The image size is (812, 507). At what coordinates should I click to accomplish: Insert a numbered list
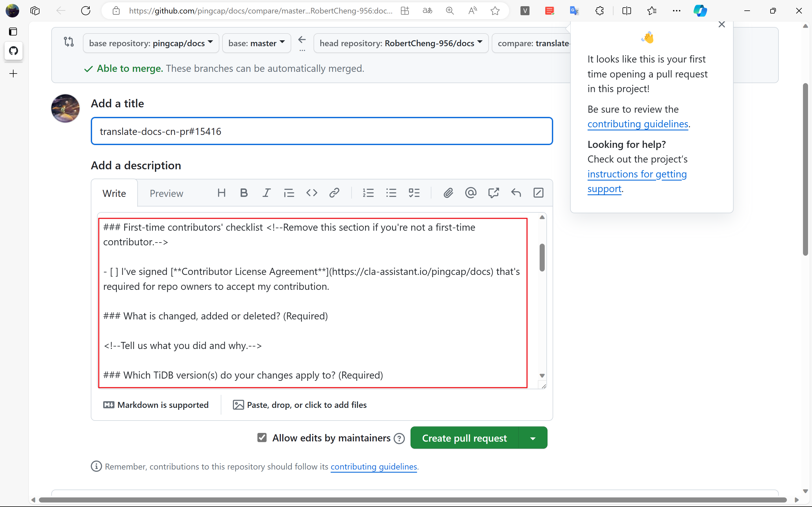[x=368, y=193]
